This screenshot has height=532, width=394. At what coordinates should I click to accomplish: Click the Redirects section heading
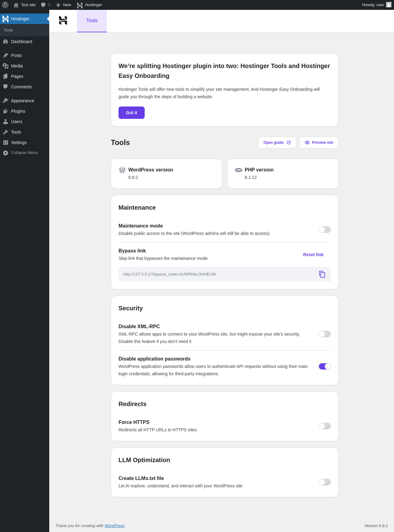132,404
